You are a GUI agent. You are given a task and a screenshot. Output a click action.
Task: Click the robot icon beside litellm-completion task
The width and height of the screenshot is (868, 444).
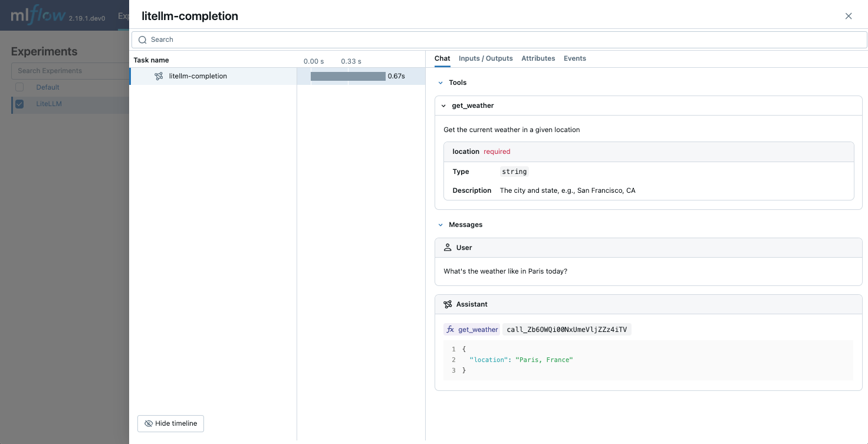coord(158,75)
